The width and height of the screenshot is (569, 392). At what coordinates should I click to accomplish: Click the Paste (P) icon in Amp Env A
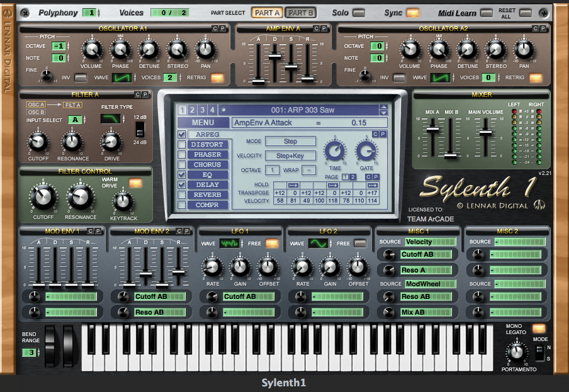[x=324, y=28]
